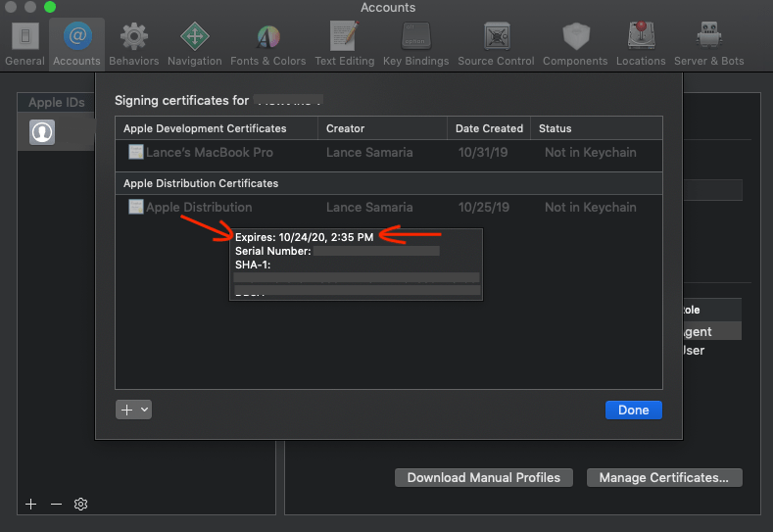Open Fonts & Colors preferences
This screenshot has height=532, width=773.
click(268, 43)
